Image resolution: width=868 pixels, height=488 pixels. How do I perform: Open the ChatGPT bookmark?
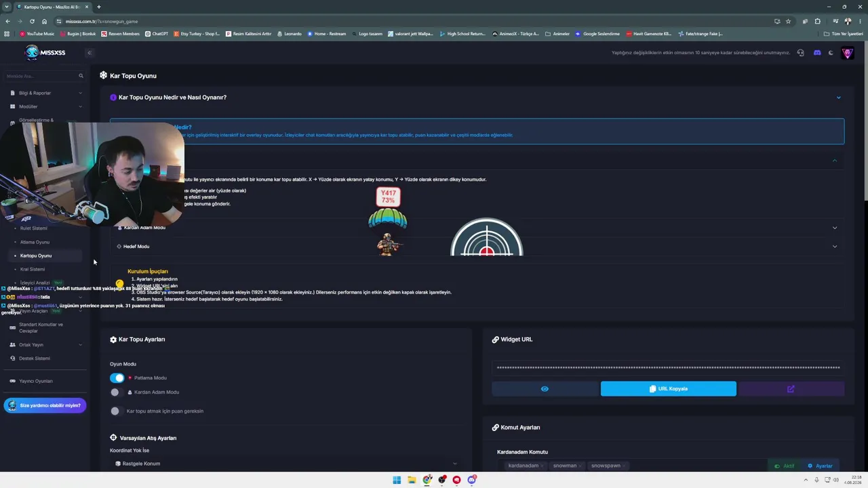(x=157, y=33)
